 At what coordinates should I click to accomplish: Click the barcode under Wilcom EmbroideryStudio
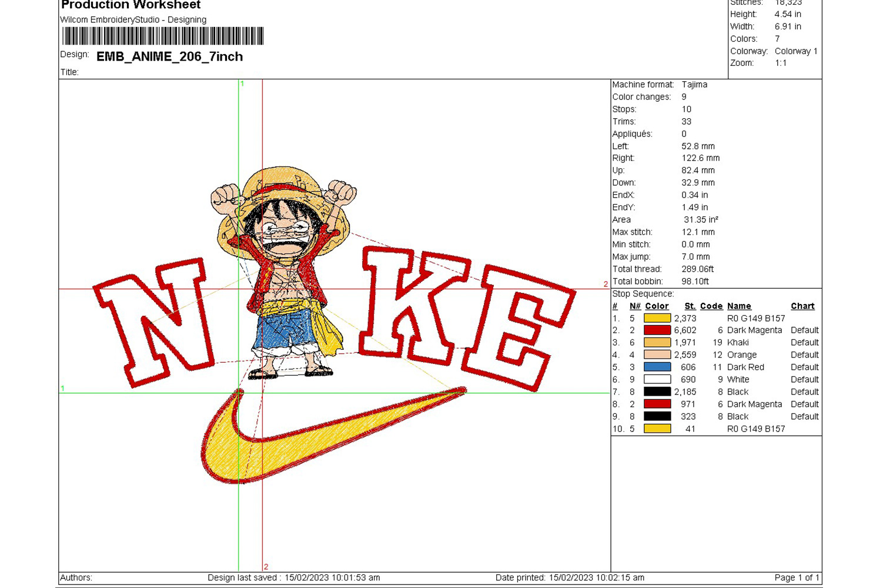click(x=163, y=36)
